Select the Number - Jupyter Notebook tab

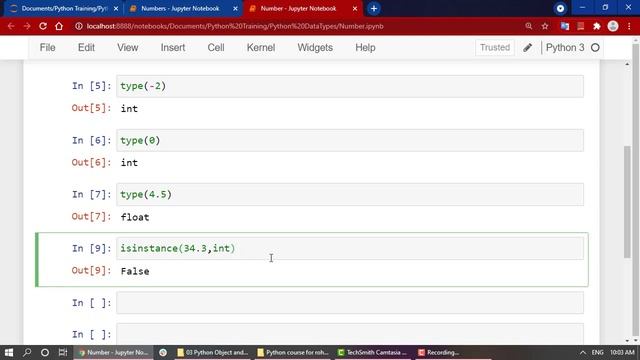(x=302, y=9)
